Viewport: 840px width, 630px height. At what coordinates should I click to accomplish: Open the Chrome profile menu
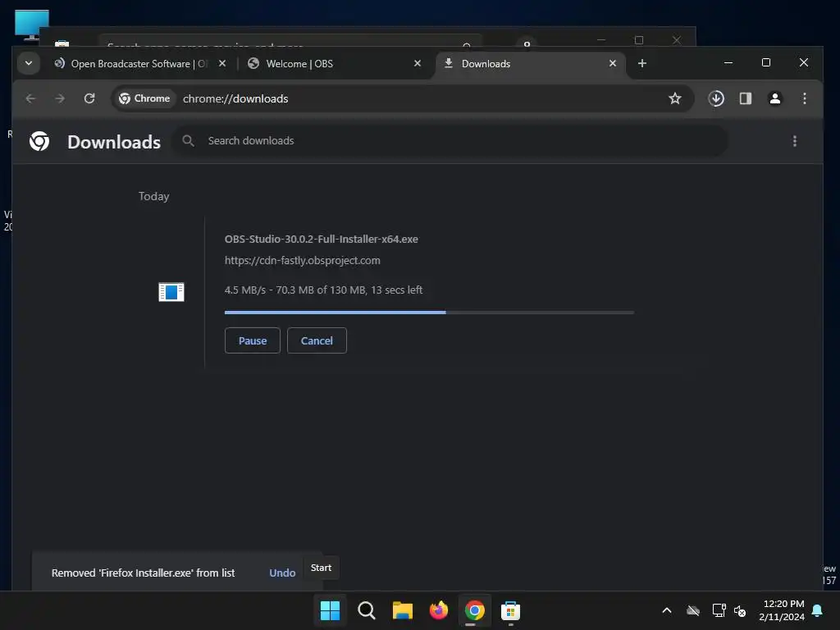click(x=775, y=98)
